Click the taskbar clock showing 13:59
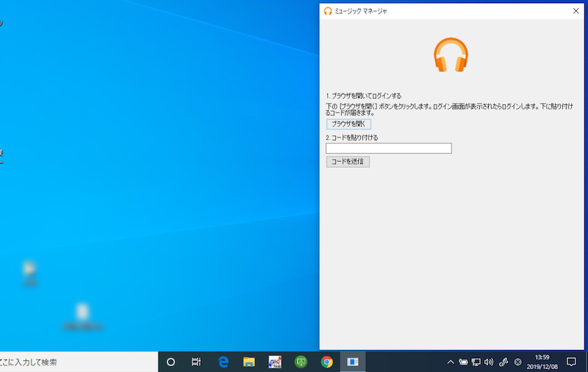 tap(542, 362)
